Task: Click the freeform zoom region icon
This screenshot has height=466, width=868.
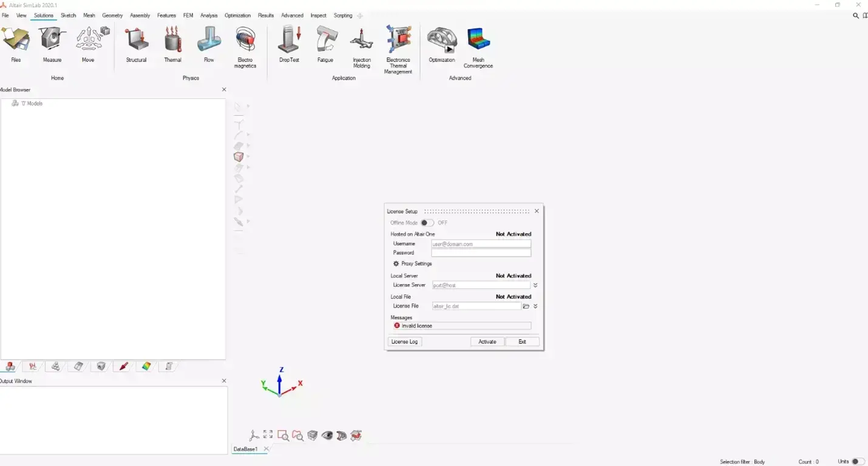Action: click(x=297, y=435)
